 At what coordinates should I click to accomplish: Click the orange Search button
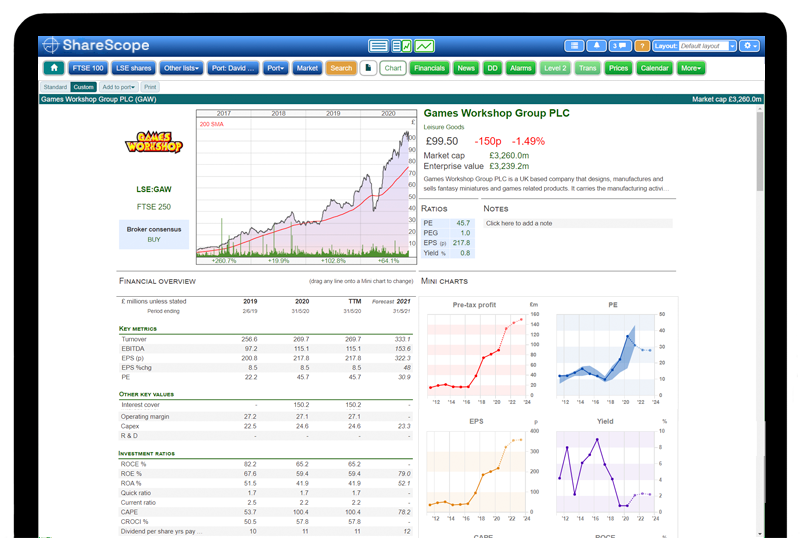pyautogui.click(x=341, y=68)
